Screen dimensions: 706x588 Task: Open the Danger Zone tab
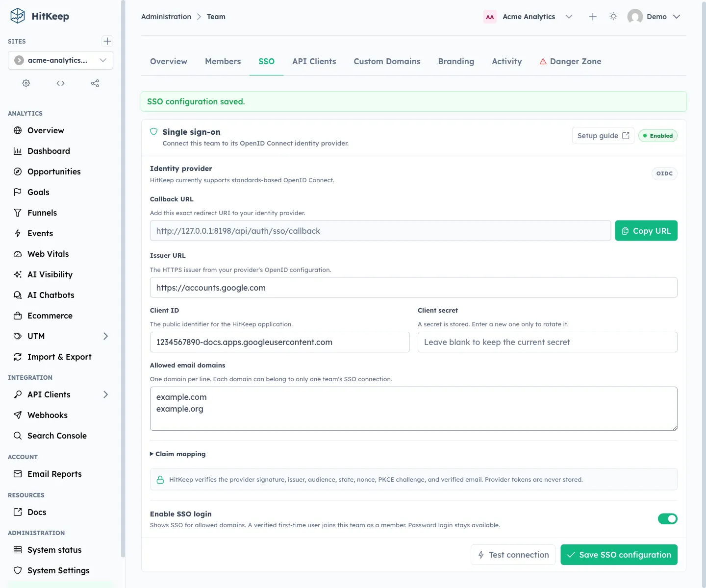(571, 61)
